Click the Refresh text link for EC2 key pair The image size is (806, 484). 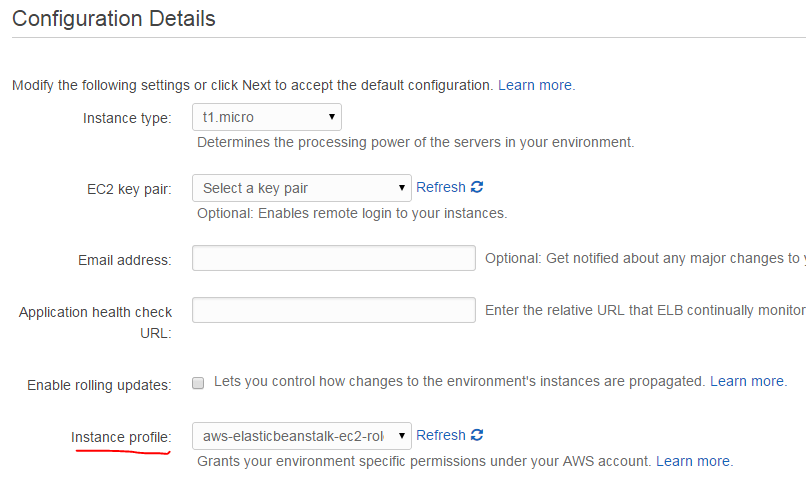(x=440, y=187)
